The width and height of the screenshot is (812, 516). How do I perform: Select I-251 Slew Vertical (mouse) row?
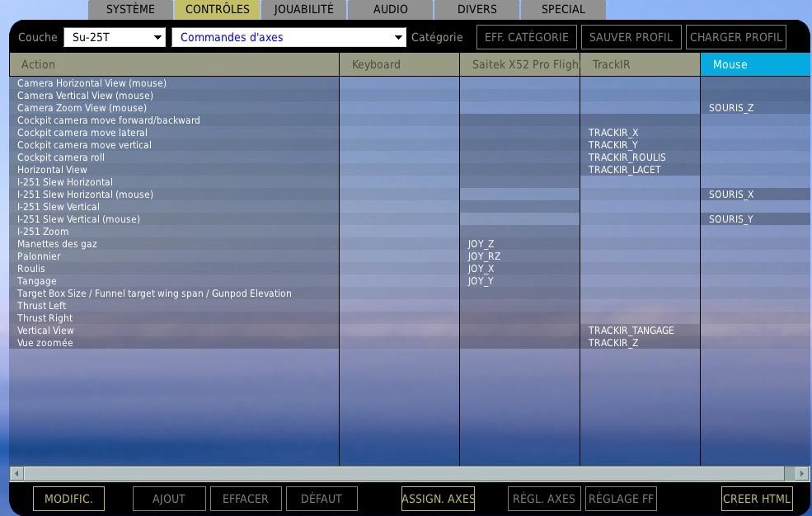(174, 219)
